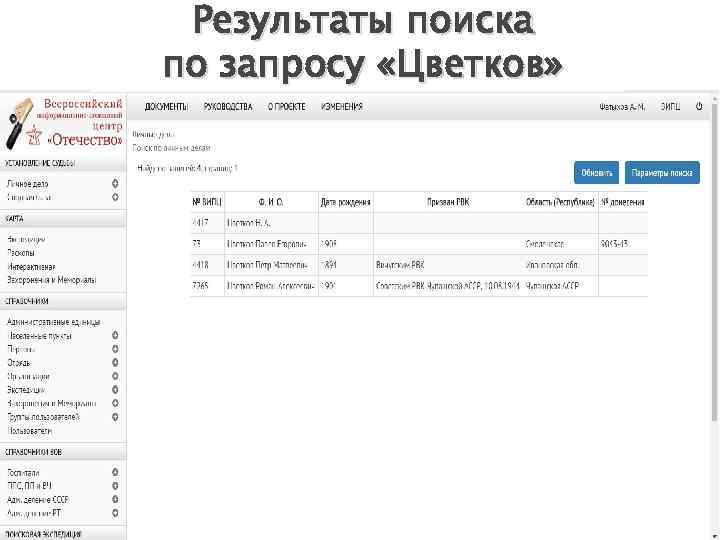The height and width of the screenshot is (540, 720).
Task: Open Раскопы under Карта
Action: pos(21,253)
